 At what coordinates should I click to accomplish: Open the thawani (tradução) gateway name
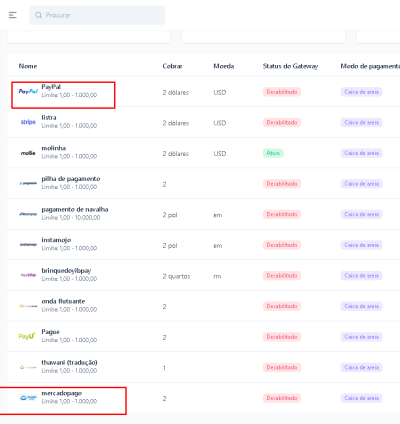[x=69, y=362]
